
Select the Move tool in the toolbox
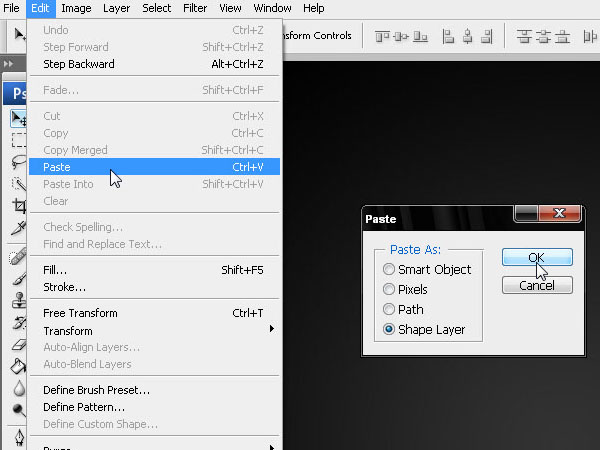(18, 118)
